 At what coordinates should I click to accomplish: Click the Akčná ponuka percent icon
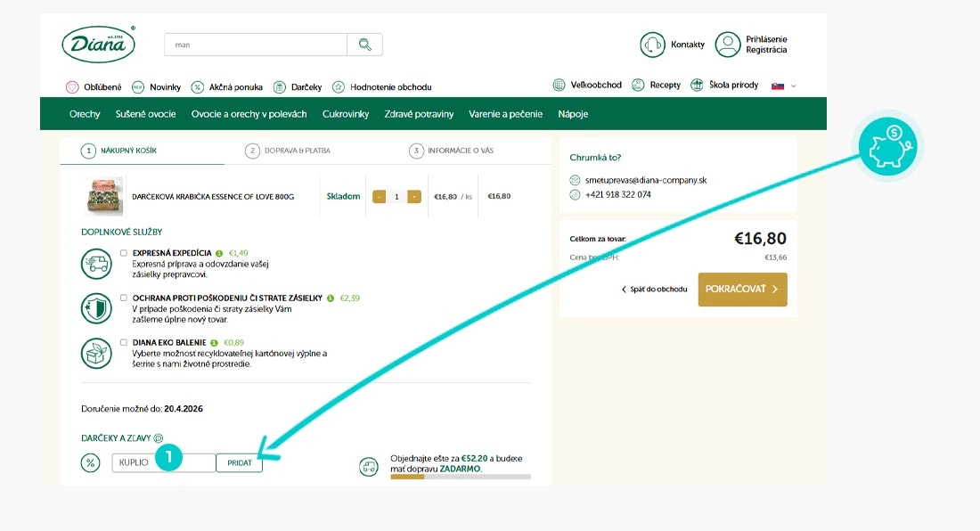coord(198,86)
